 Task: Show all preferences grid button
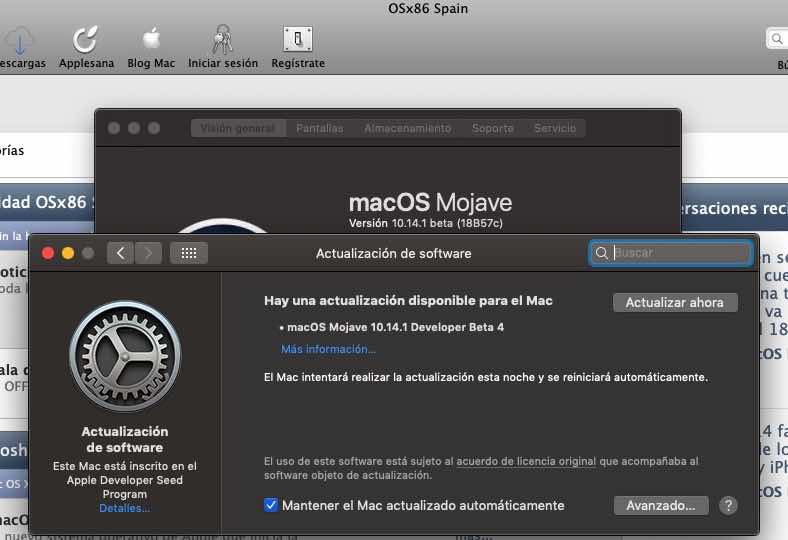click(189, 253)
